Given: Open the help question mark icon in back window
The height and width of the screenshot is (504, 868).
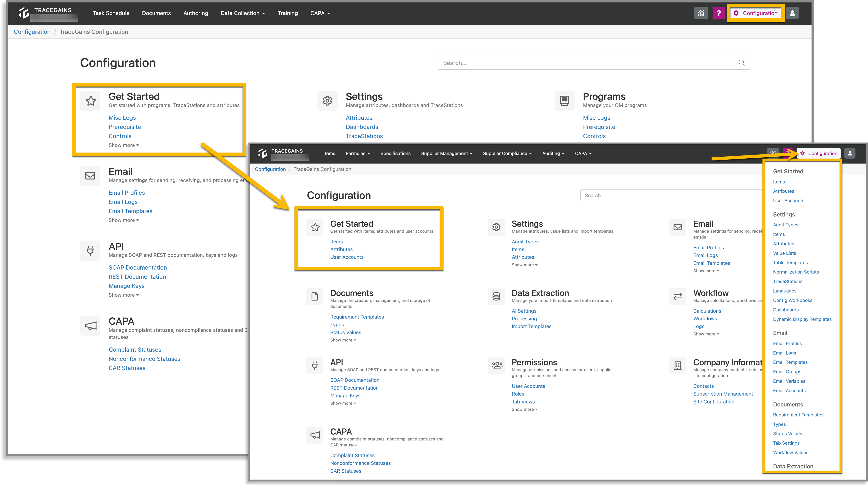Looking at the screenshot, I should [x=718, y=13].
